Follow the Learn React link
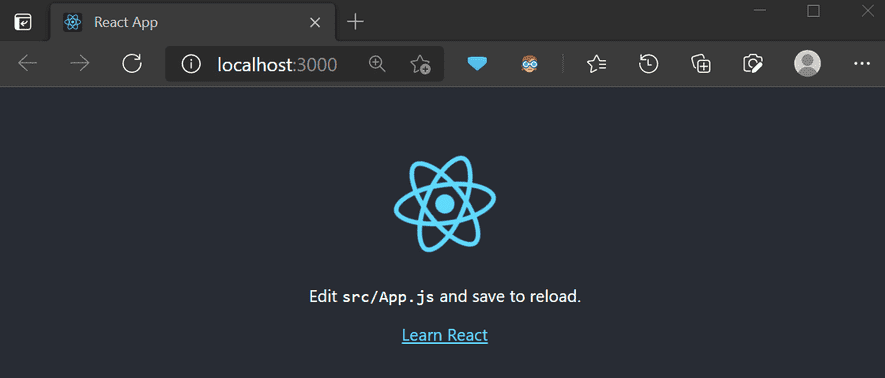The image size is (885, 378). [x=445, y=335]
